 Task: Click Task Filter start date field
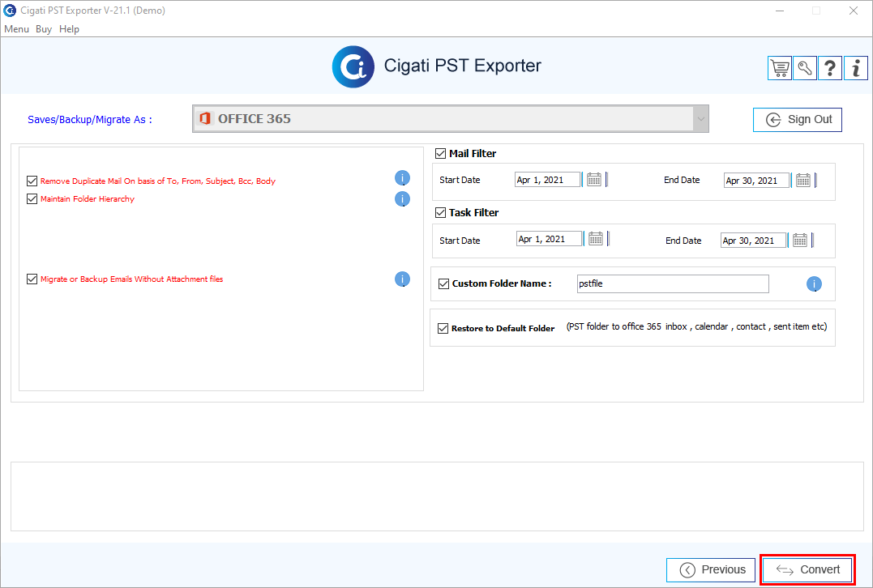(x=549, y=239)
